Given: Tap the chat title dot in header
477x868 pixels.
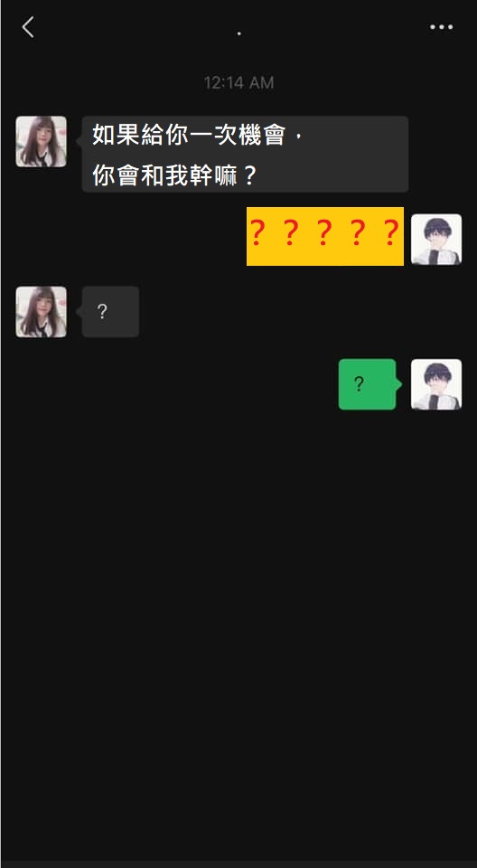Looking at the screenshot, I should pos(238,33).
